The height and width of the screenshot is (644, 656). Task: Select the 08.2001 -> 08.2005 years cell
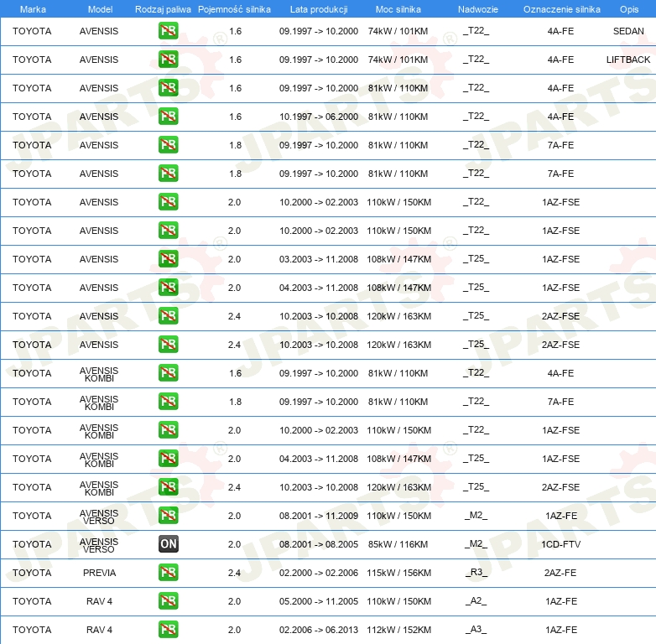tap(319, 544)
